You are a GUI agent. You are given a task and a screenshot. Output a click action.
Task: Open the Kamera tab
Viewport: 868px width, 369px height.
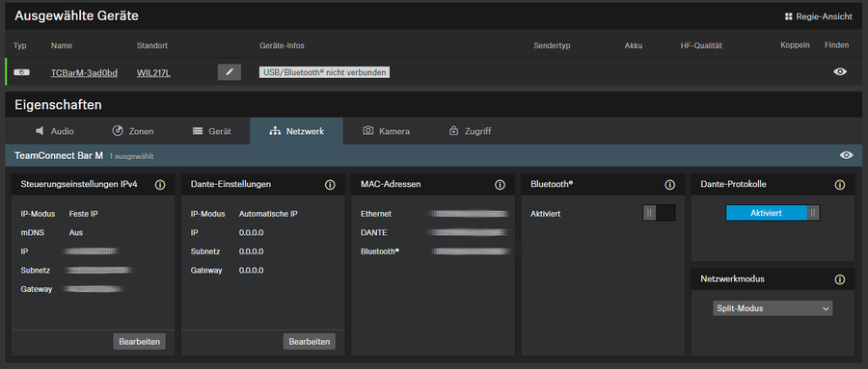coord(386,131)
